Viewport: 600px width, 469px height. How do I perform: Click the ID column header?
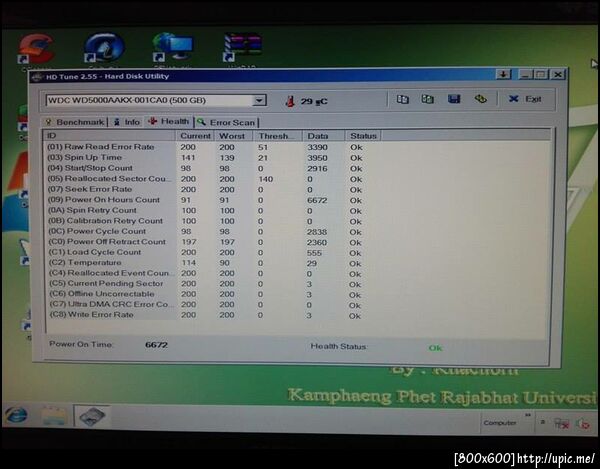(x=109, y=135)
